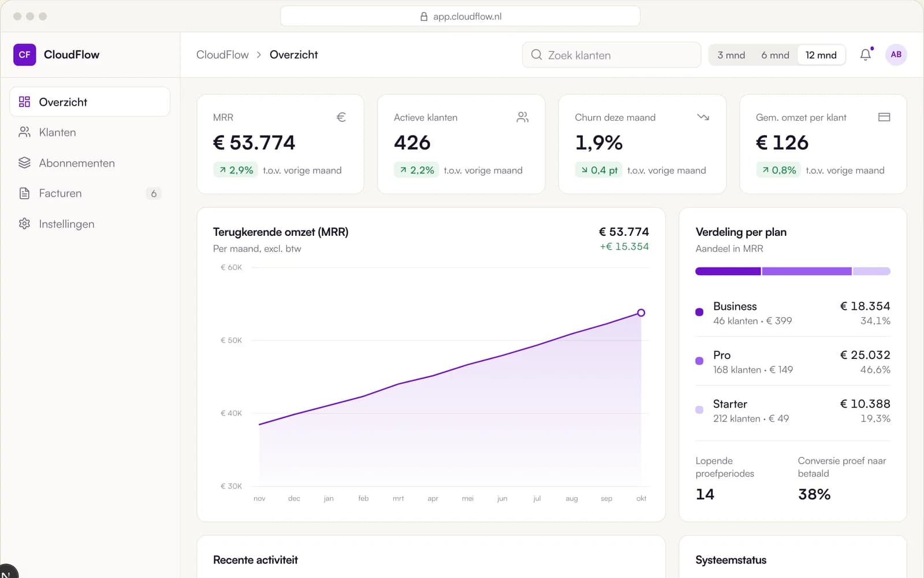
Task: Click the Zoek klanten search field
Action: tap(612, 55)
